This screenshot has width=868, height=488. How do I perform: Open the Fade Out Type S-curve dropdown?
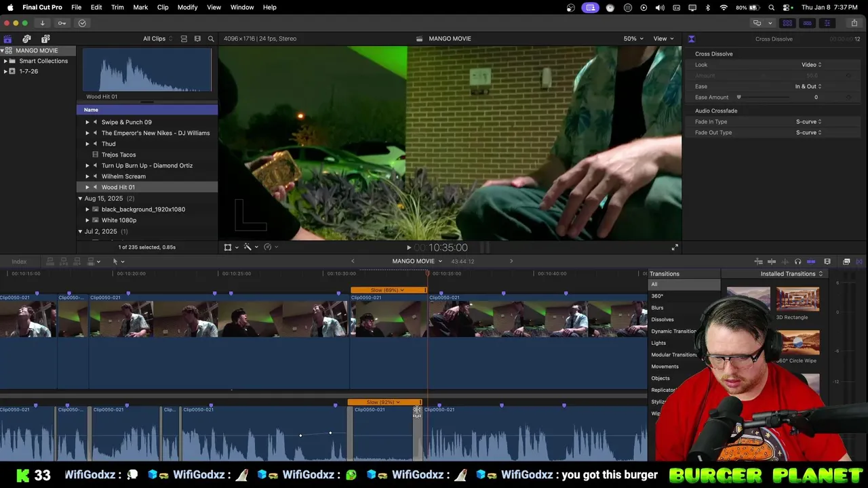click(808, 133)
